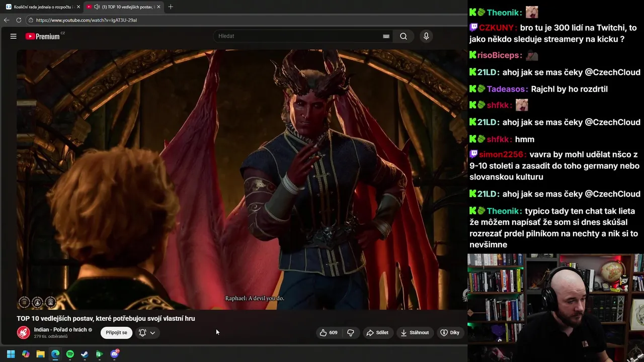
Task: Dislike the video with thumbs down
Action: (351, 332)
